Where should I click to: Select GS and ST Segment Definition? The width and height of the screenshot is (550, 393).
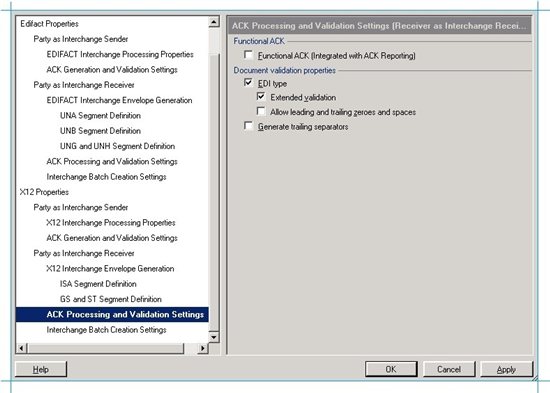tap(111, 299)
